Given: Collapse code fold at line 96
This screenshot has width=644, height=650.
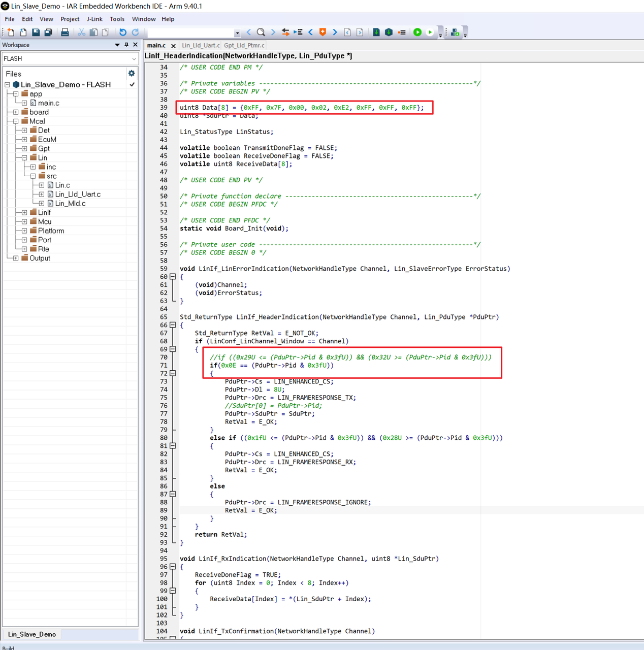Looking at the screenshot, I should 173,567.
